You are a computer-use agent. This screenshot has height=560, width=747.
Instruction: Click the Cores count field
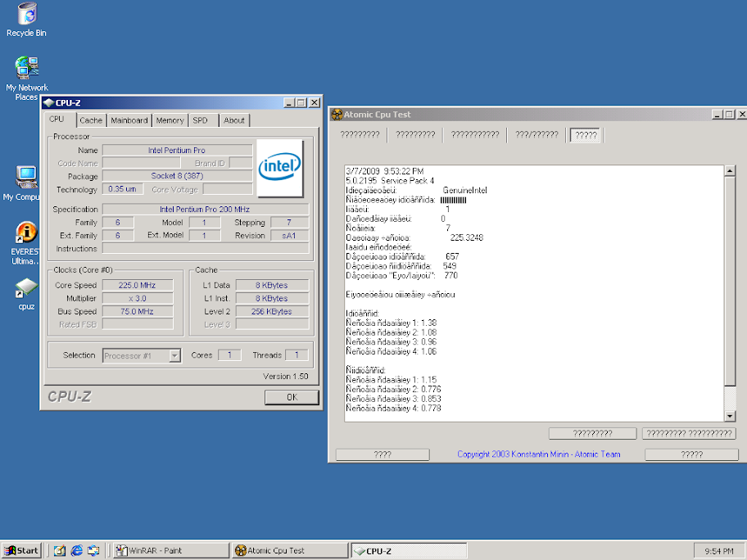point(229,355)
